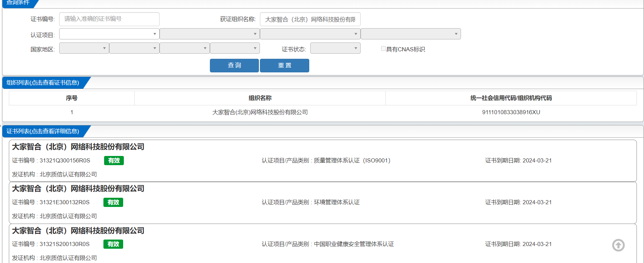Viewport: 644px width, 263px height.
Task: Click 中国职业健康安全管理体系认证 category text
Action: (x=354, y=244)
